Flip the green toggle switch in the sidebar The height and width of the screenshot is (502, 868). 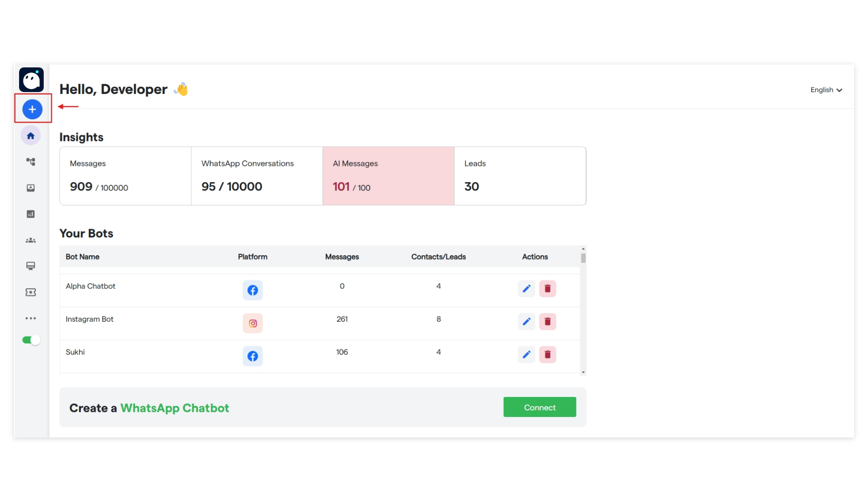[x=31, y=340]
